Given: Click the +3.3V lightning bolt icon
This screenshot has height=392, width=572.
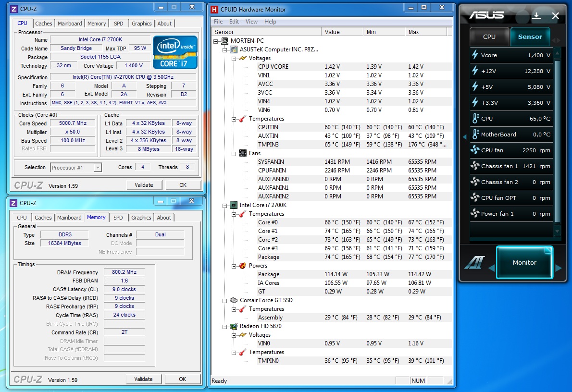Looking at the screenshot, I should pos(475,102).
